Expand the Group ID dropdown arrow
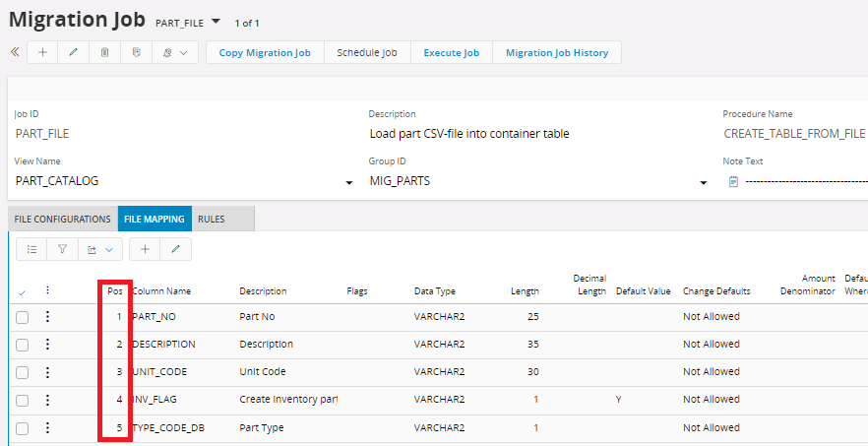 (703, 182)
